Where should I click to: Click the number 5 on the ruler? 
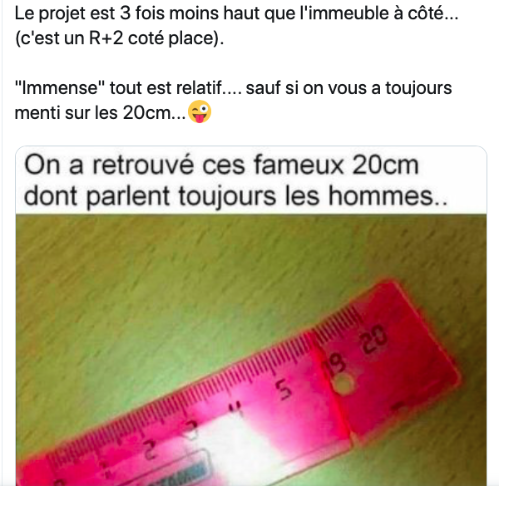tap(284, 389)
